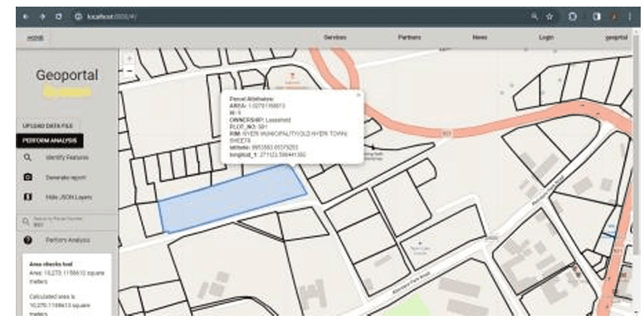Open the Partners menu item
644x325 pixels.
pos(409,37)
